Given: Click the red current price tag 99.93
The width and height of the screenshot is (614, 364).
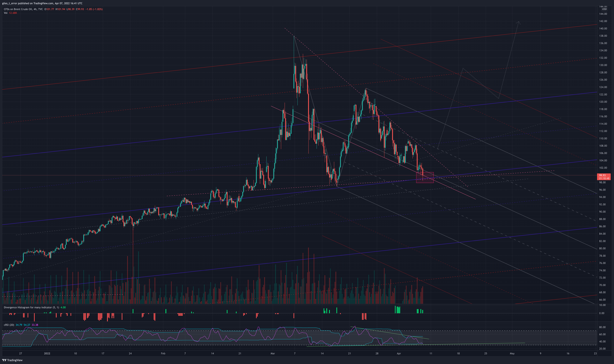Looking at the screenshot, I should (602, 175).
